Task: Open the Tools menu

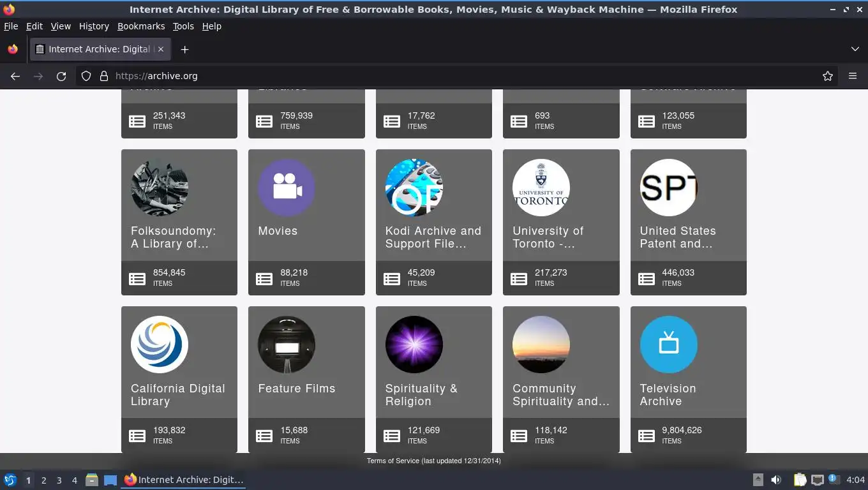Action: click(x=183, y=26)
